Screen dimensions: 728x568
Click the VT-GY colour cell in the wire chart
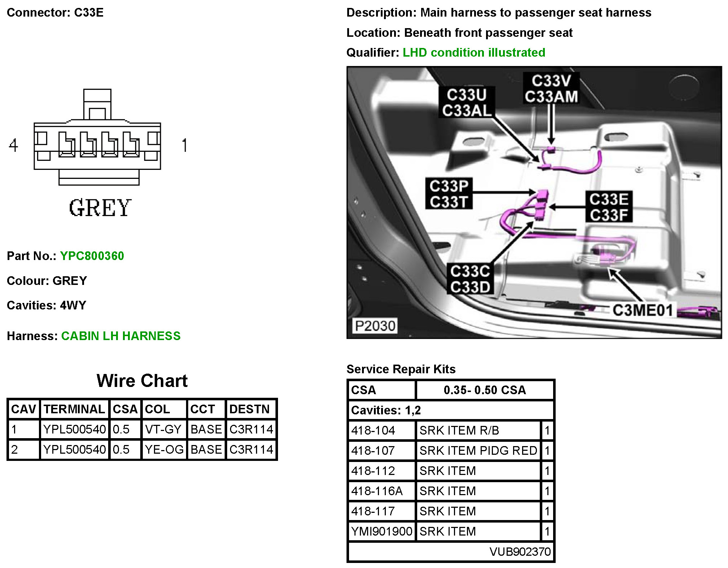point(163,429)
